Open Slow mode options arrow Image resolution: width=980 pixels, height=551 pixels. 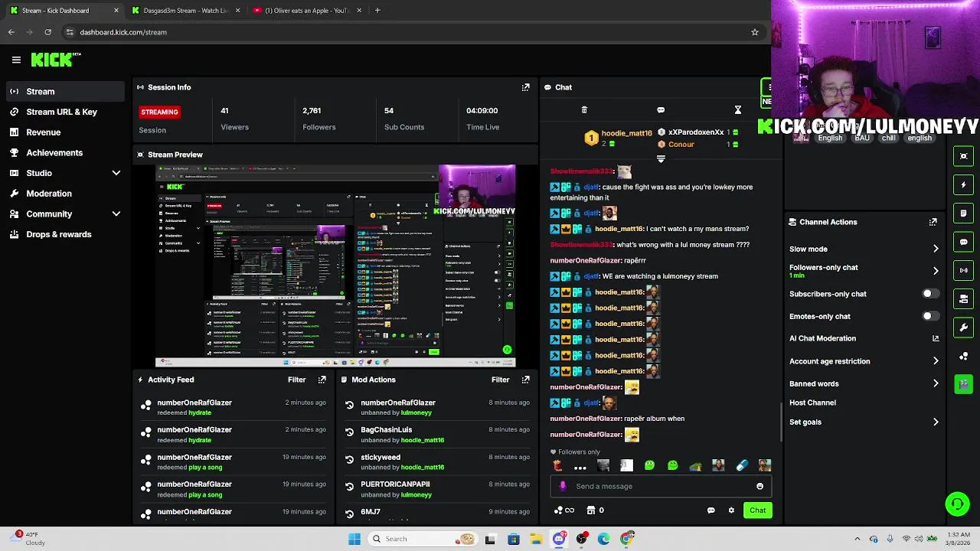[936, 249]
